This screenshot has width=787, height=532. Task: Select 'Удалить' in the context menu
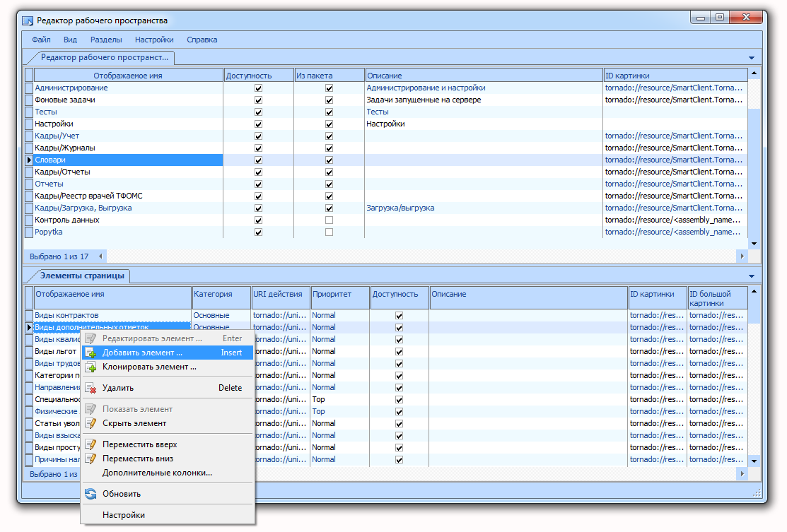[168, 388]
